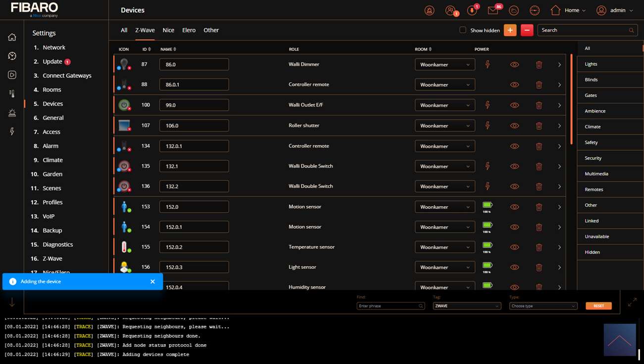Open the ZWAVE tag dropdown
The image size is (644, 364).
tap(466, 306)
